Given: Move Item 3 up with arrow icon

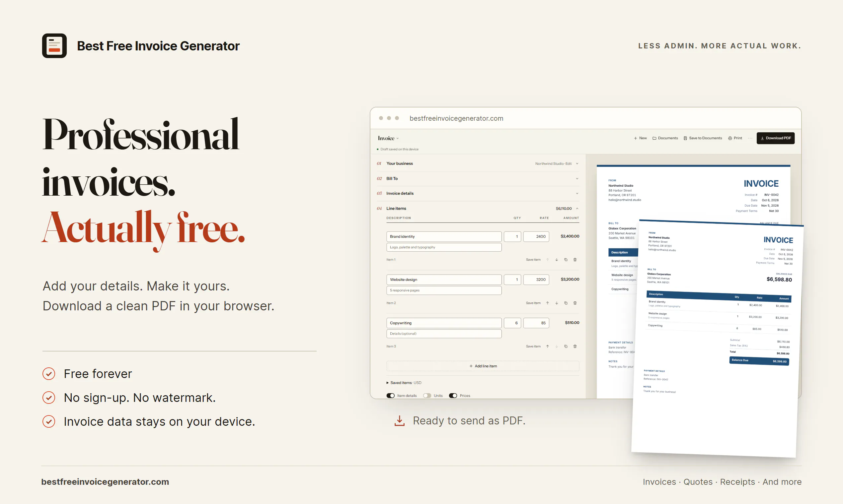Looking at the screenshot, I should click(x=547, y=346).
